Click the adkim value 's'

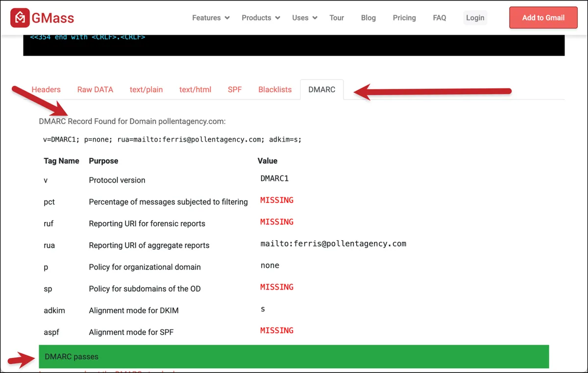[263, 309]
